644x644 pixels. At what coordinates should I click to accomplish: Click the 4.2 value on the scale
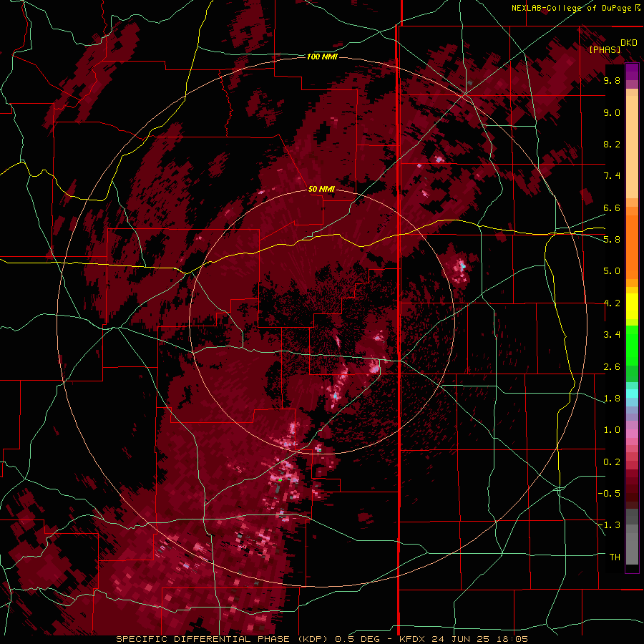point(612,303)
